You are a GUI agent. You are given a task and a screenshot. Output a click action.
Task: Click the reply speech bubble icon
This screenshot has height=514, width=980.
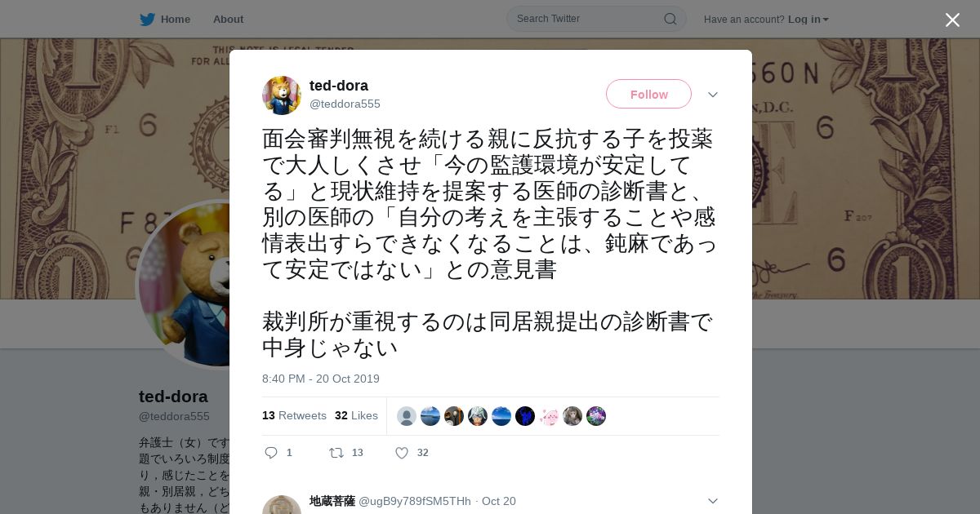point(272,453)
